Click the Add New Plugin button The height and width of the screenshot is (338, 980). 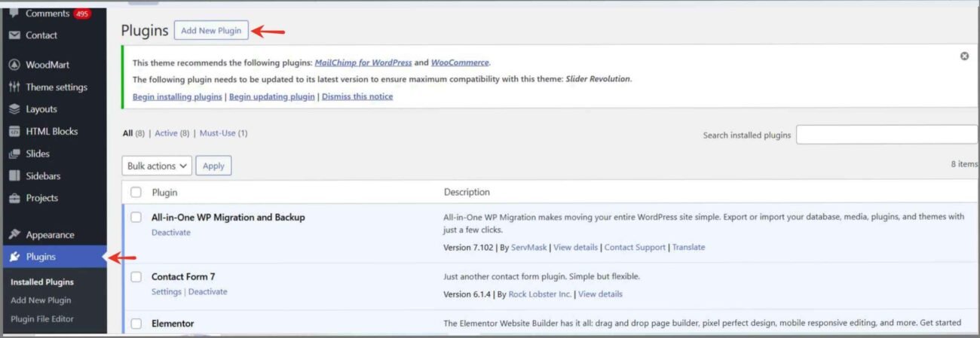click(x=211, y=31)
